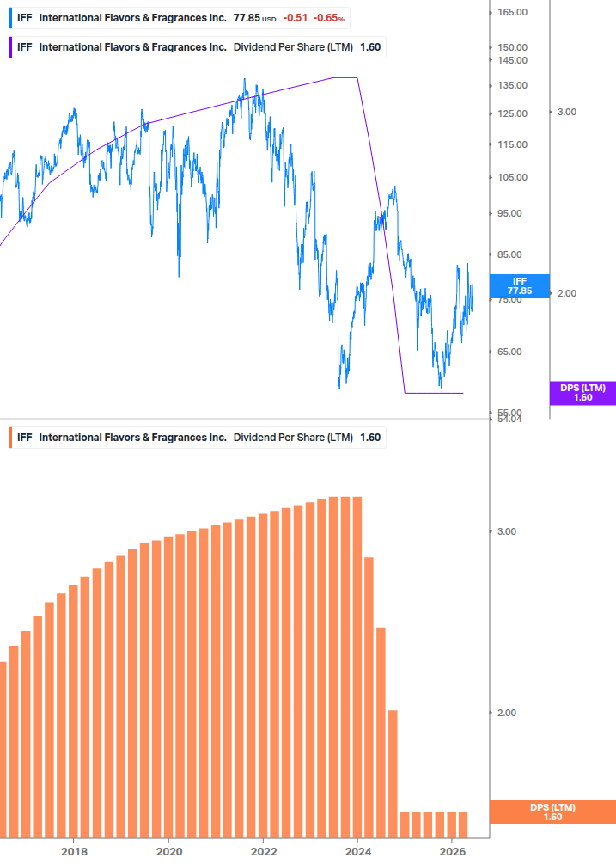Click the -0.65% change value in the legend
The width and height of the screenshot is (616, 864).
329,18
